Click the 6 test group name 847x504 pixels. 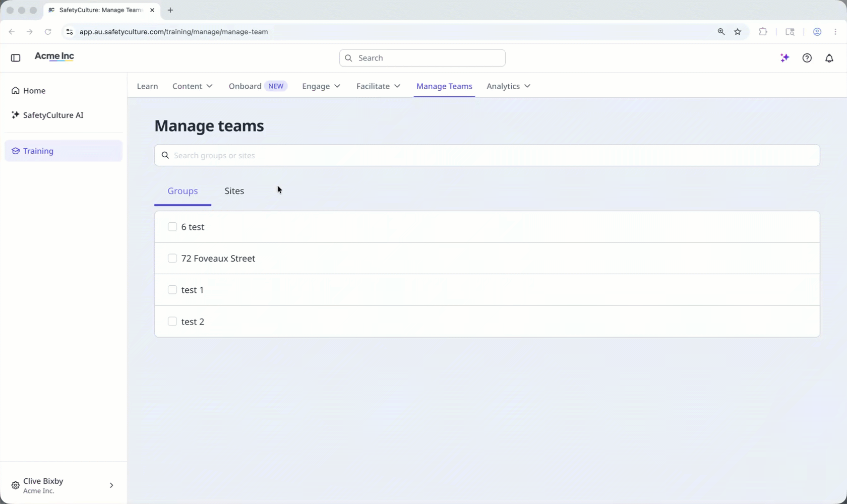pos(193,227)
